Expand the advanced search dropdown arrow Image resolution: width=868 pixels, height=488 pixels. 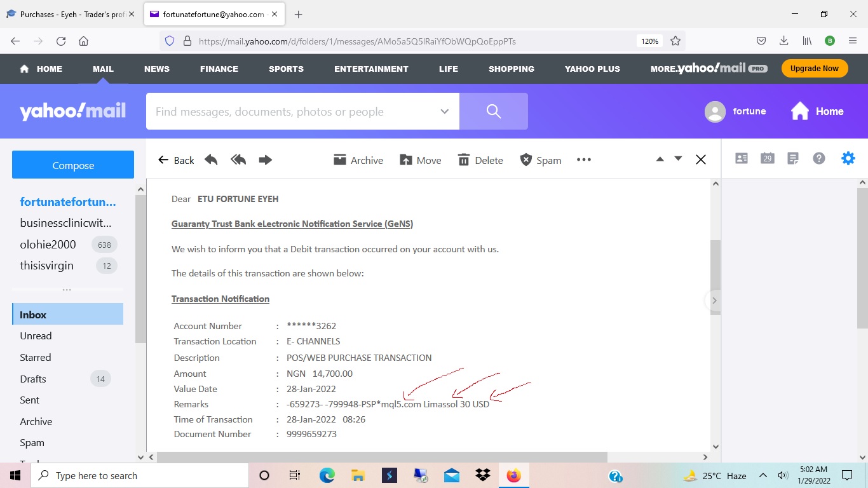(445, 111)
